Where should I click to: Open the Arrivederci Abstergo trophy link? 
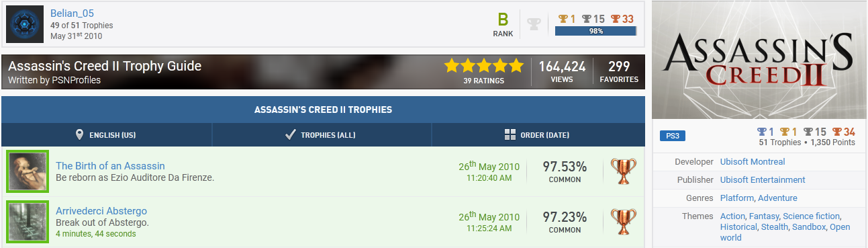(x=101, y=210)
